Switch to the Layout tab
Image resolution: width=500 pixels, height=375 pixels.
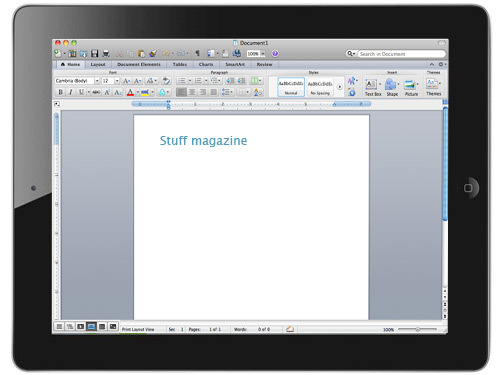click(x=98, y=64)
